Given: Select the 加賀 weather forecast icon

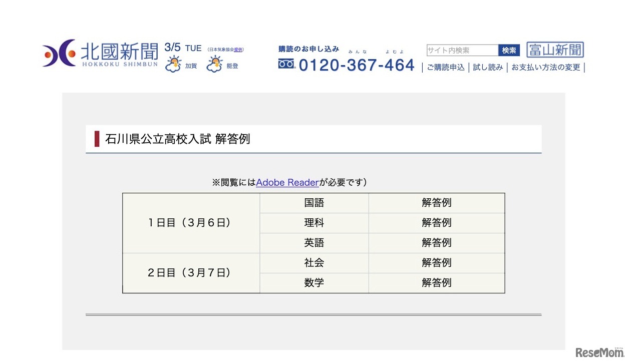Looking at the screenshot, I should 173,62.
